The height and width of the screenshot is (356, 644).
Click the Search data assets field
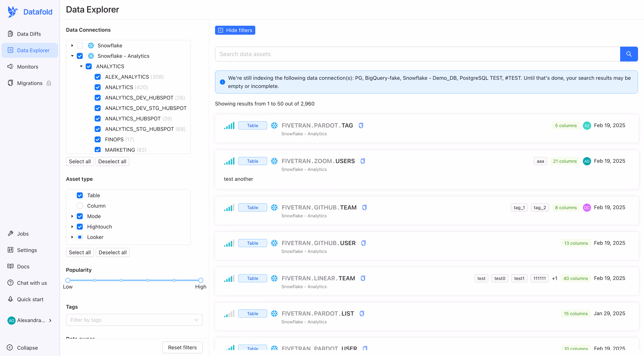click(x=417, y=54)
